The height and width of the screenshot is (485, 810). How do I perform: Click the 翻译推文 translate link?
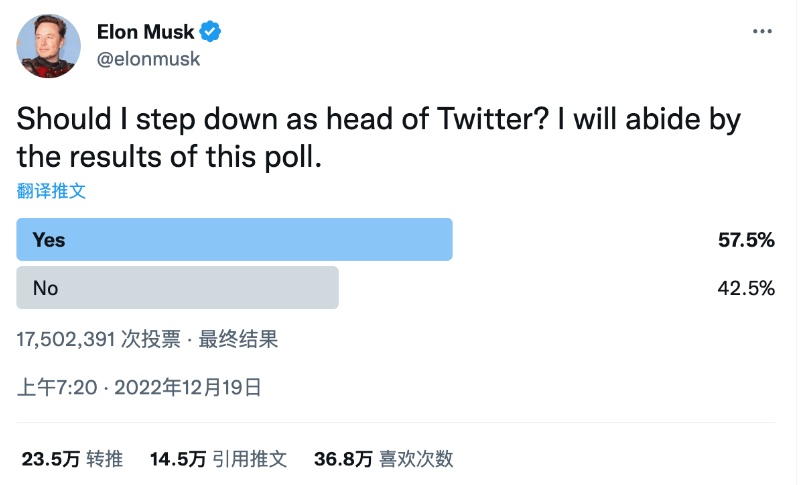pyautogui.click(x=52, y=191)
